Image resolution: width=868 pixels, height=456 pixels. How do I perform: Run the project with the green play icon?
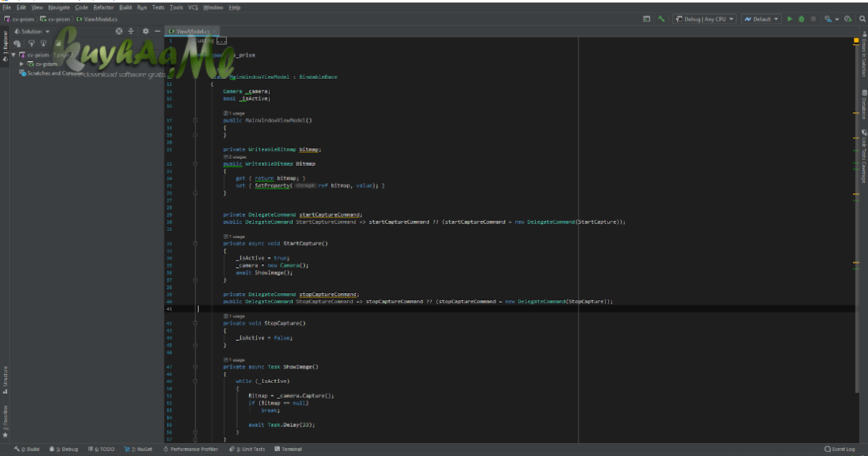pos(790,20)
